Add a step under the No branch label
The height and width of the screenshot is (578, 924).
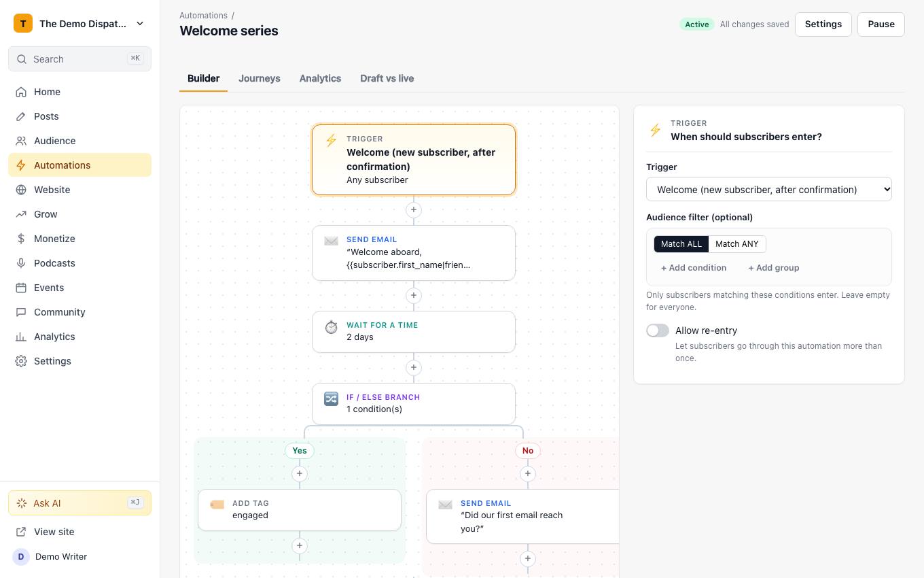[528, 474]
